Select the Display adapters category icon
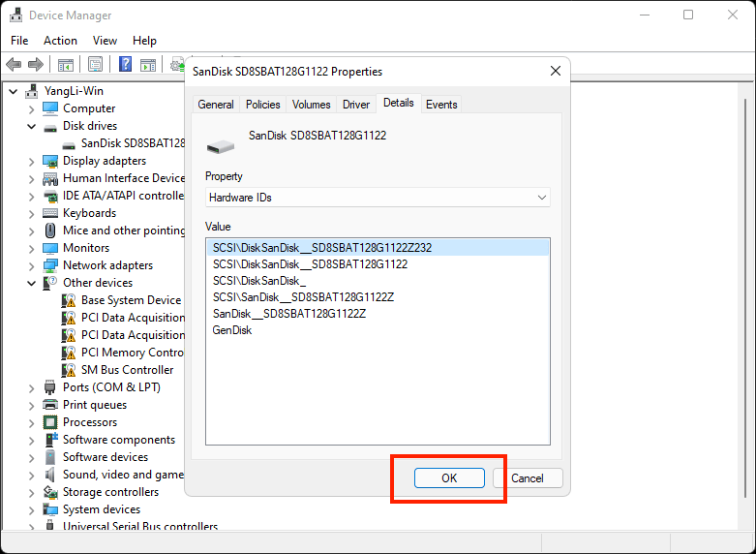Screen dimensions: 756x554 (x=50, y=161)
